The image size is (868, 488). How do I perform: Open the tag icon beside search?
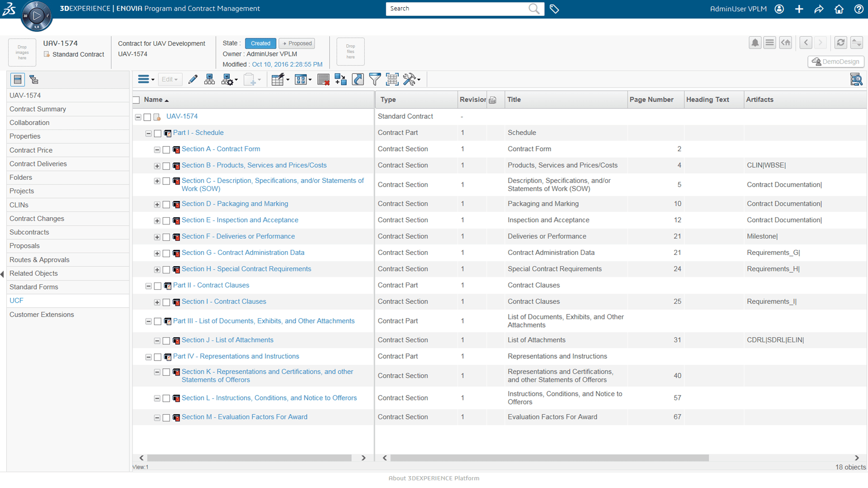point(554,9)
